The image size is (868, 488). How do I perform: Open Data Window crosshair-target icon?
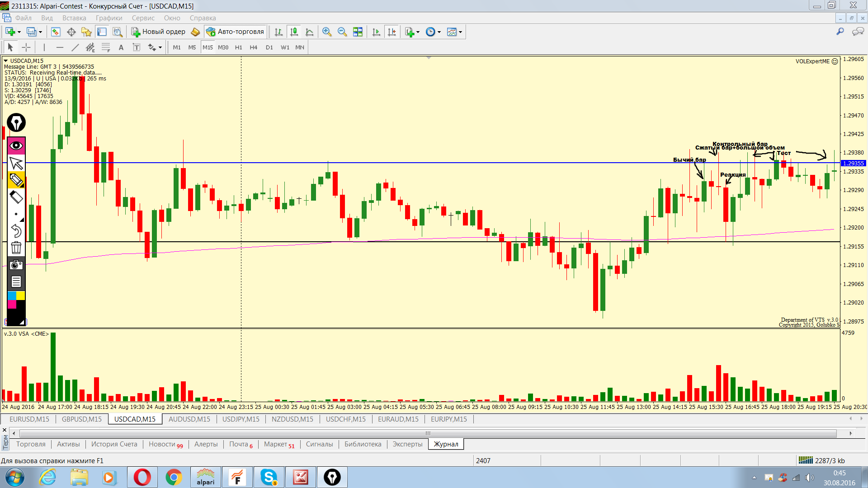pos(71,32)
